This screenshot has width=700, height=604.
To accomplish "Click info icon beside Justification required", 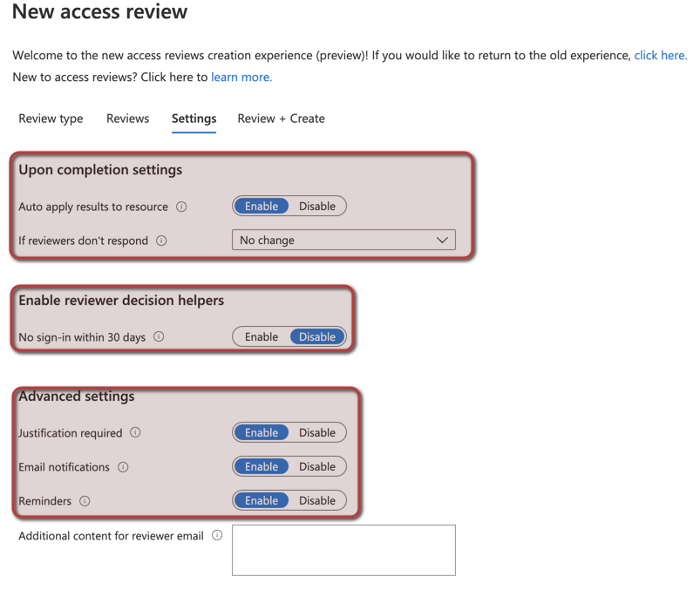I will pos(135,432).
